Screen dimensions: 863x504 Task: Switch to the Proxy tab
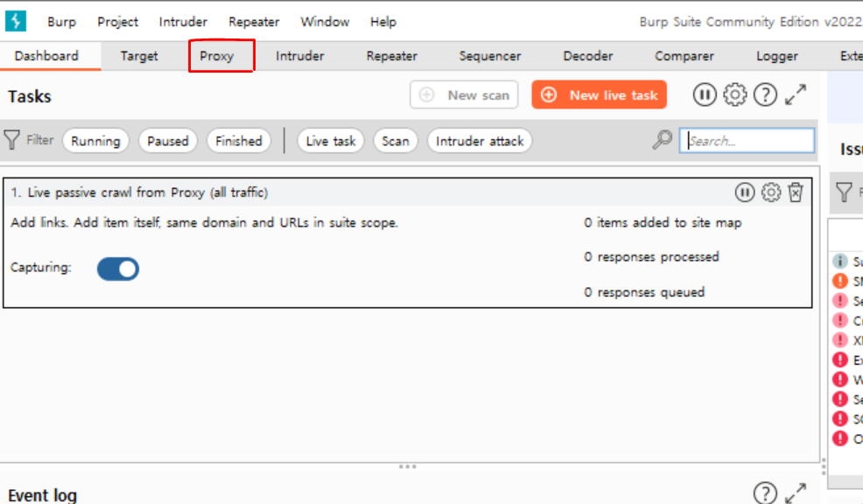(x=217, y=56)
